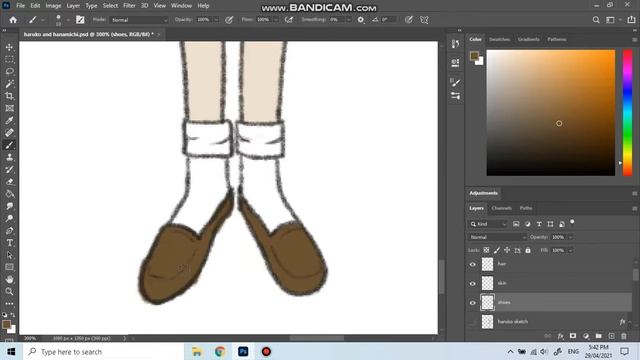Image resolution: width=640 pixels, height=360 pixels.
Task: Select the Frame tool
Action: click(9, 109)
